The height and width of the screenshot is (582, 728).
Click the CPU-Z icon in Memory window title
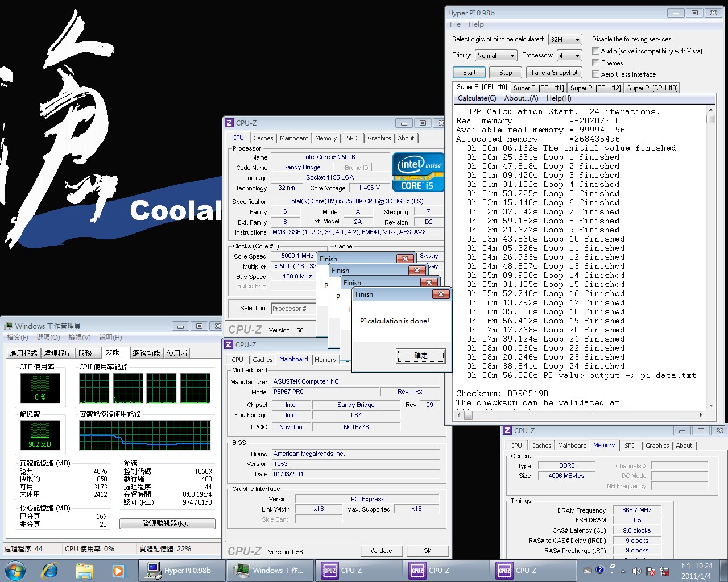tap(507, 430)
